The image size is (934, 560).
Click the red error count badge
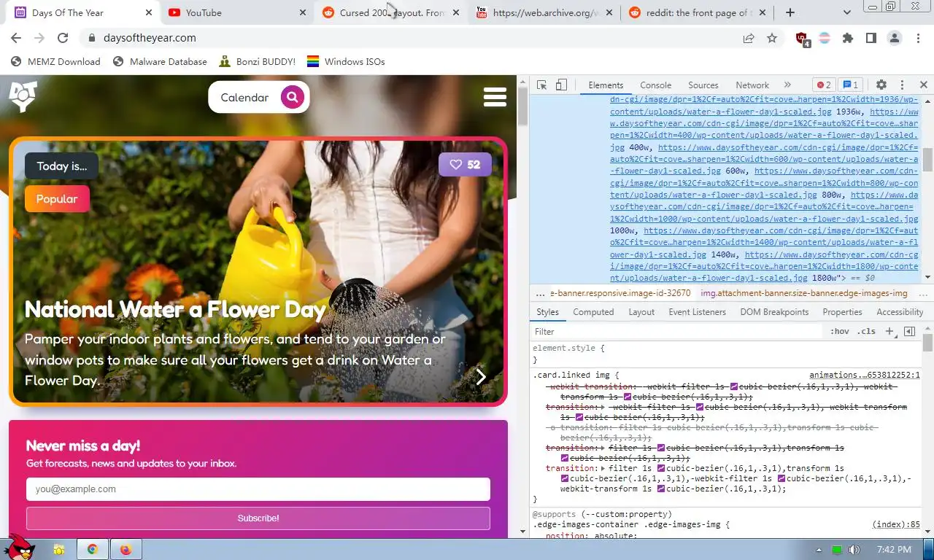click(824, 85)
